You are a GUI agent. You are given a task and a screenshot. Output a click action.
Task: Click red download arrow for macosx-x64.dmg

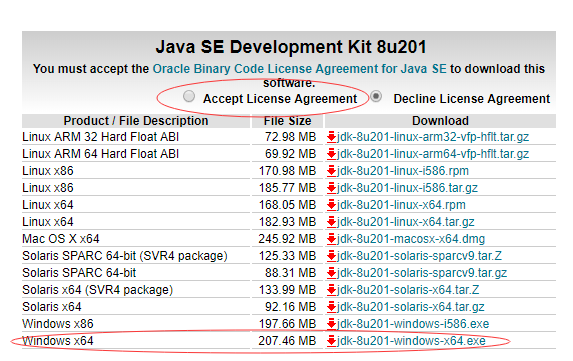coord(331,239)
